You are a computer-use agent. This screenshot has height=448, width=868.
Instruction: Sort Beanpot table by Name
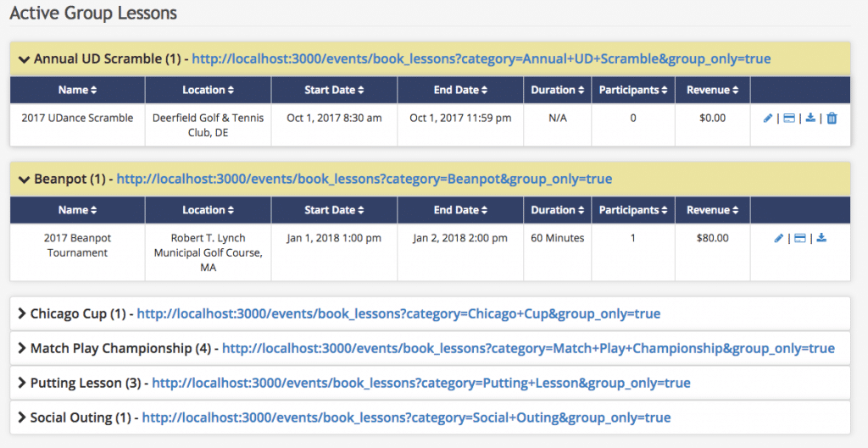pos(77,210)
